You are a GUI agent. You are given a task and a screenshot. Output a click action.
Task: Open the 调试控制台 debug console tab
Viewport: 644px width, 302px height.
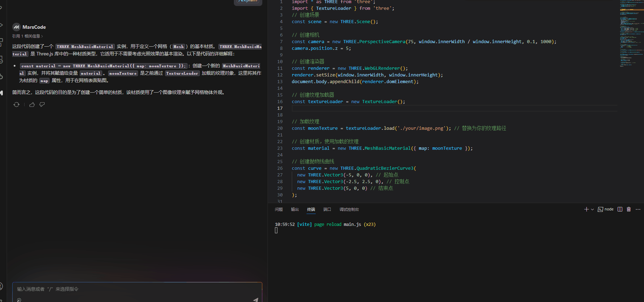tap(349, 209)
